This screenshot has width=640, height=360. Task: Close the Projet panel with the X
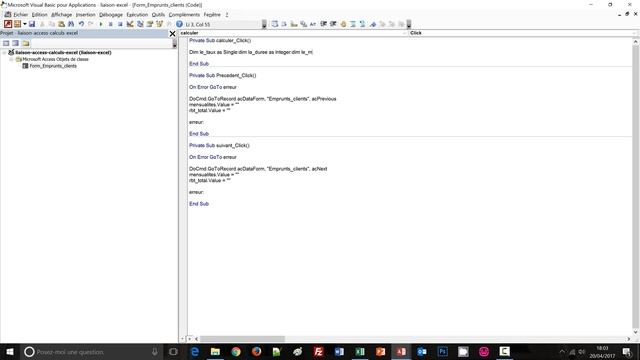[172, 33]
